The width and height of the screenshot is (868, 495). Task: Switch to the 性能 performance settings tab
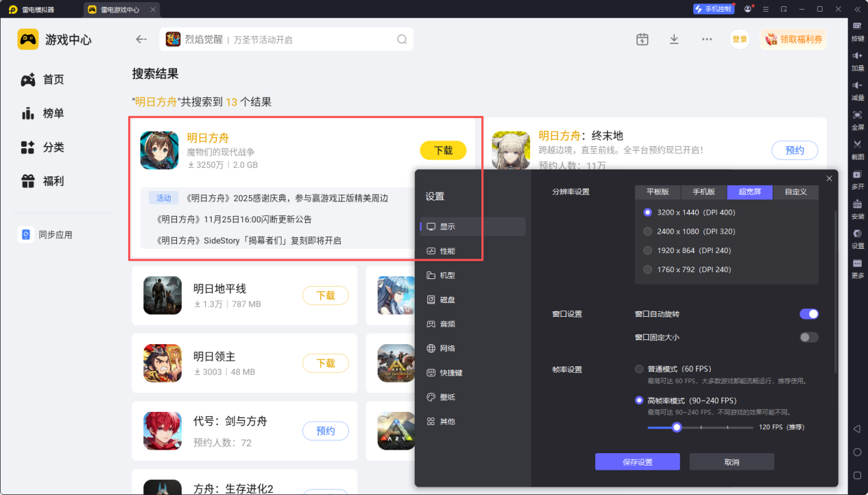(448, 250)
